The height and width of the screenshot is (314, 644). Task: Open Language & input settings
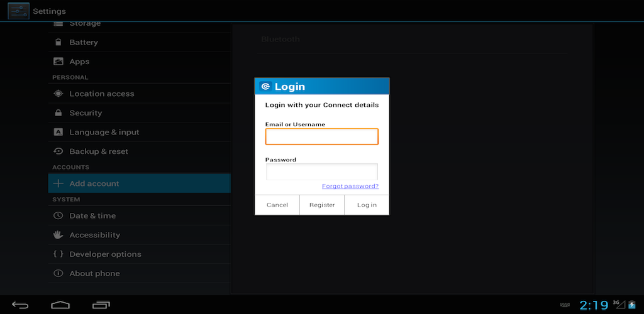coord(139,132)
